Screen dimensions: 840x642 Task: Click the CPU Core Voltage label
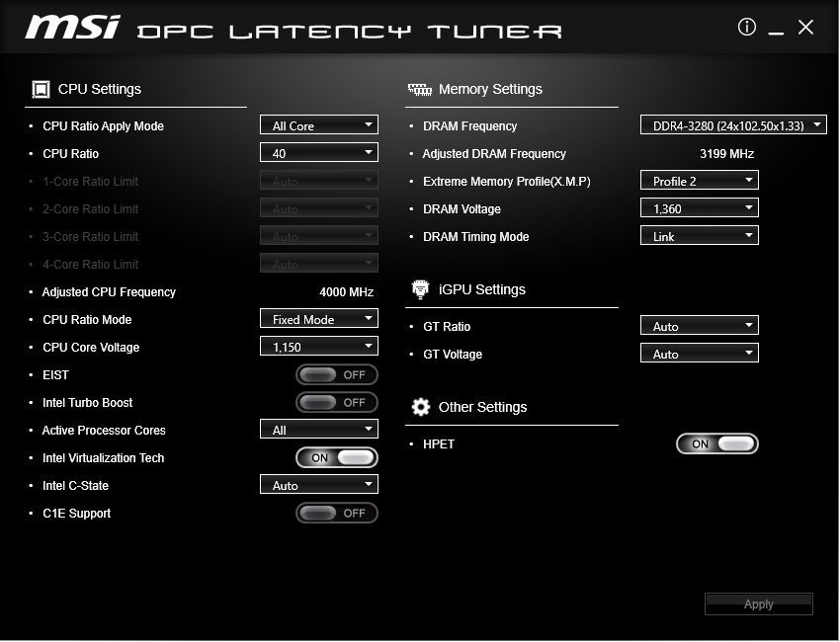click(x=91, y=347)
